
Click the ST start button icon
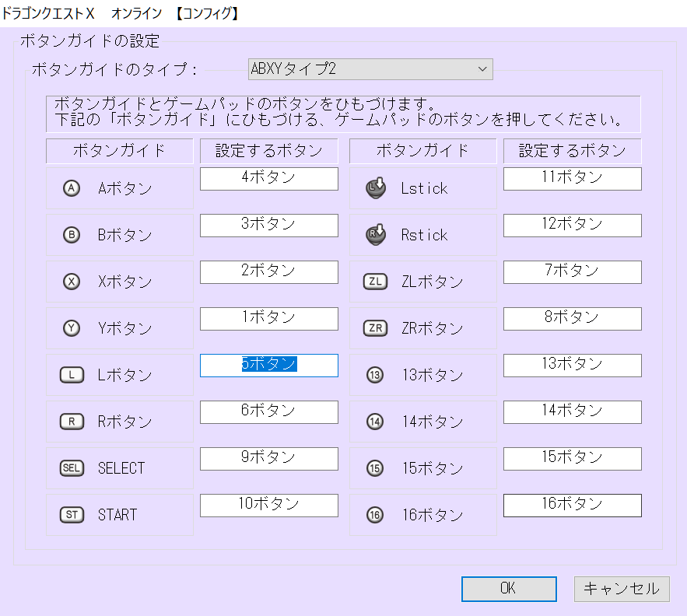click(72, 515)
